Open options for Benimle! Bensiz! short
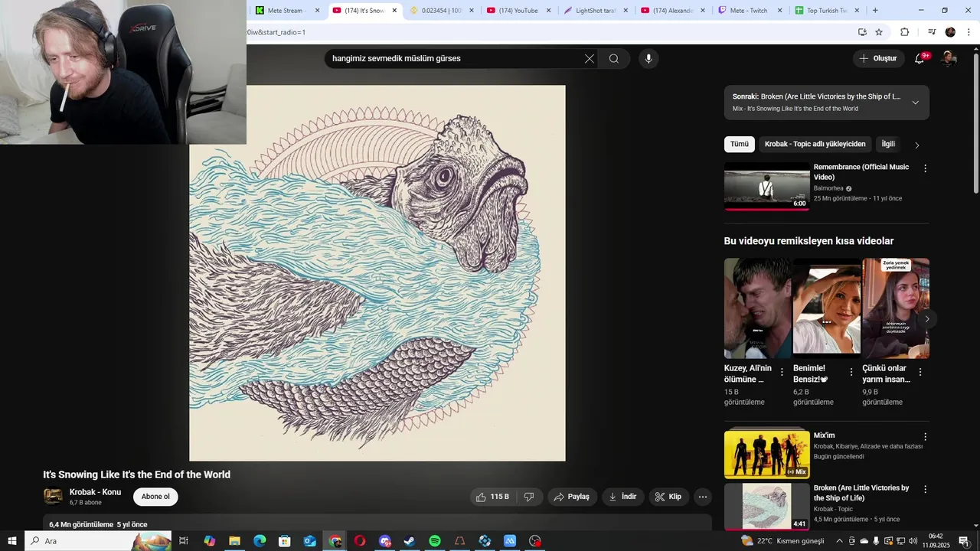The width and height of the screenshot is (980, 551). [x=851, y=372]
